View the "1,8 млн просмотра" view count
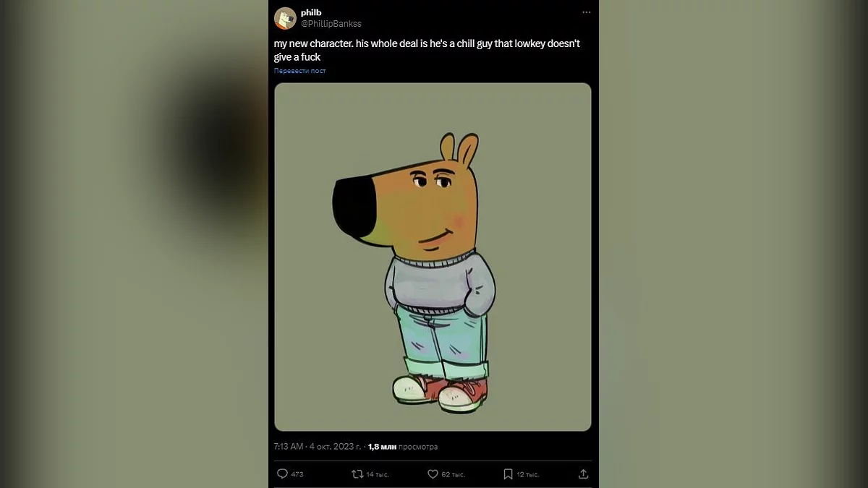 coord(402,447)
